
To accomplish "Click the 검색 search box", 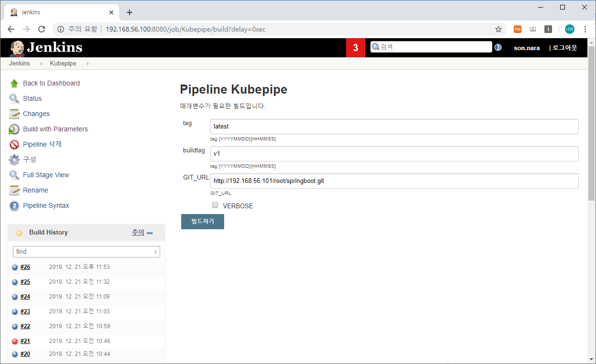I will pyautogui.click(x=431, y=47).
